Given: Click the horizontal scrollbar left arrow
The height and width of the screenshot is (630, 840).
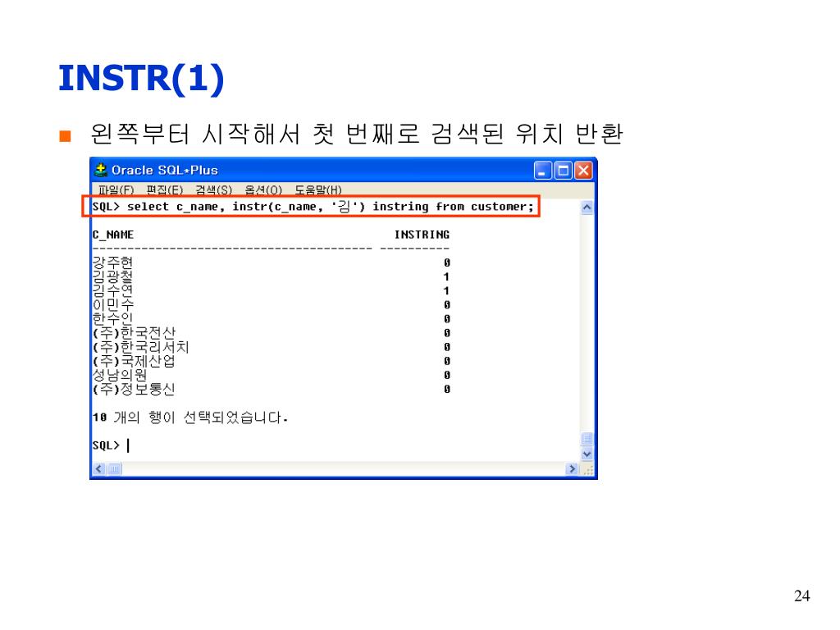Looking at the screenshot, I should coord(98,468).
